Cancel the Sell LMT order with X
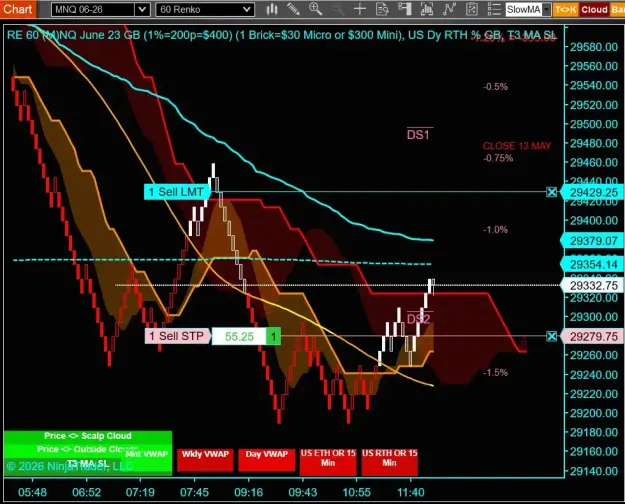This screenshot has height=504, width=625. (x=552, y=192)
